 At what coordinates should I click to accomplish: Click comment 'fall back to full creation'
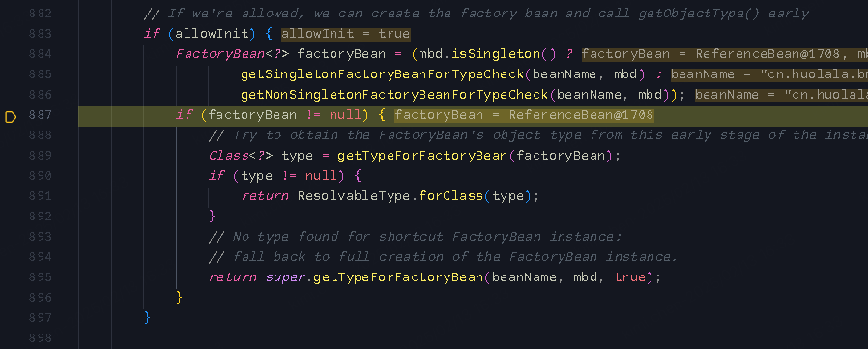[x=443, y=257]
